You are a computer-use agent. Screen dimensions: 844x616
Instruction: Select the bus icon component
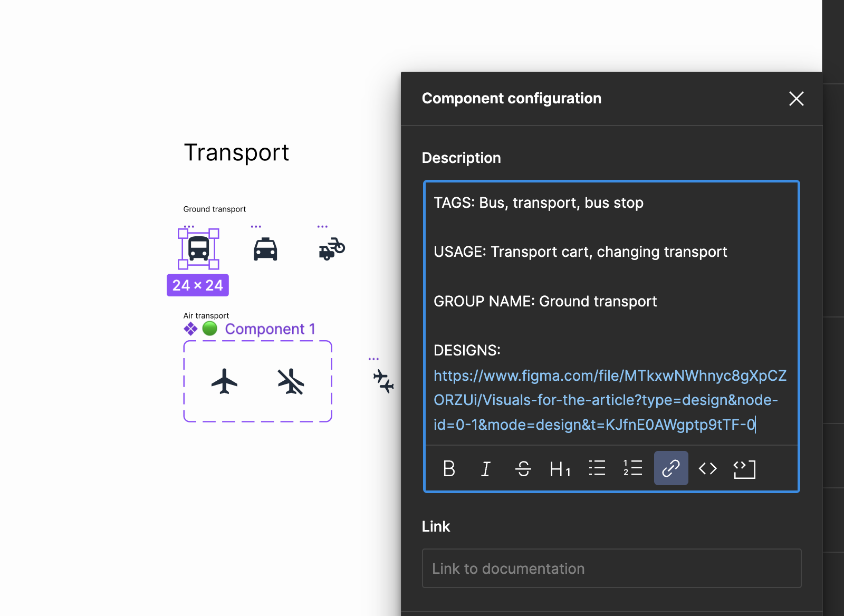click(199, 248)
